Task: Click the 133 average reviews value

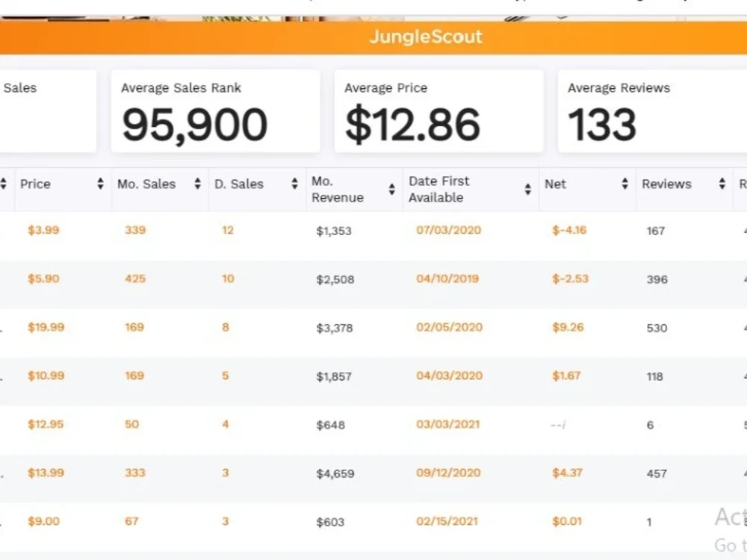Action: [x=602, y=125]
